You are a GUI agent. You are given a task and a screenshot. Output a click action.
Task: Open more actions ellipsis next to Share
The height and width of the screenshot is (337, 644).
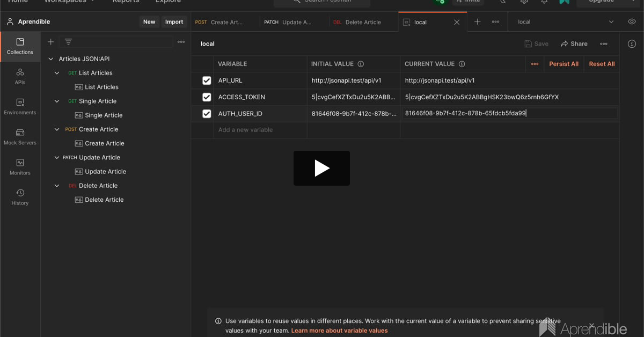604,44
